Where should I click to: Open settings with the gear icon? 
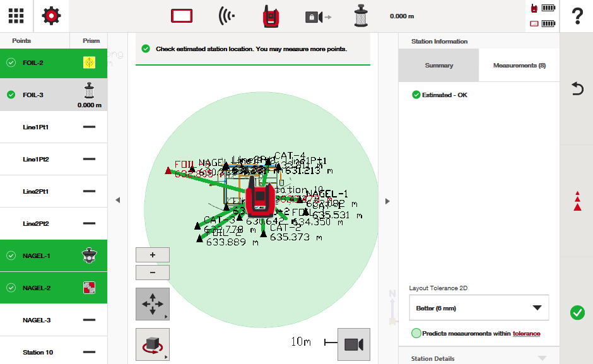(x=52, y=16)
